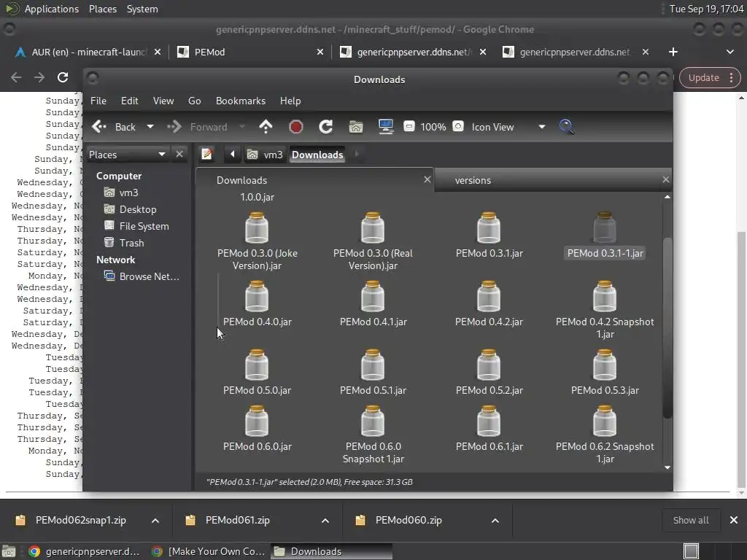The image size is (747, 560).
Task: Open Chrome's three-dot menu beside Update
Action: coord(732,77)
